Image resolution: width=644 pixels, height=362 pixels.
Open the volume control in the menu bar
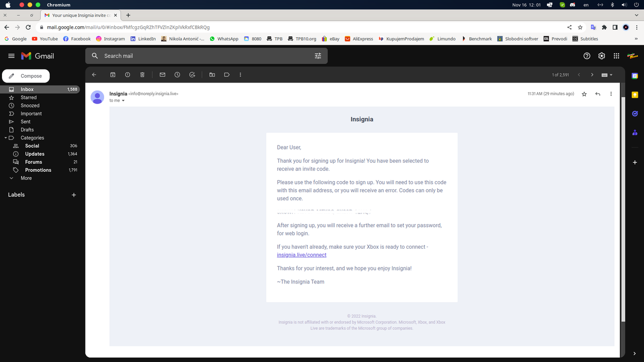624,5
